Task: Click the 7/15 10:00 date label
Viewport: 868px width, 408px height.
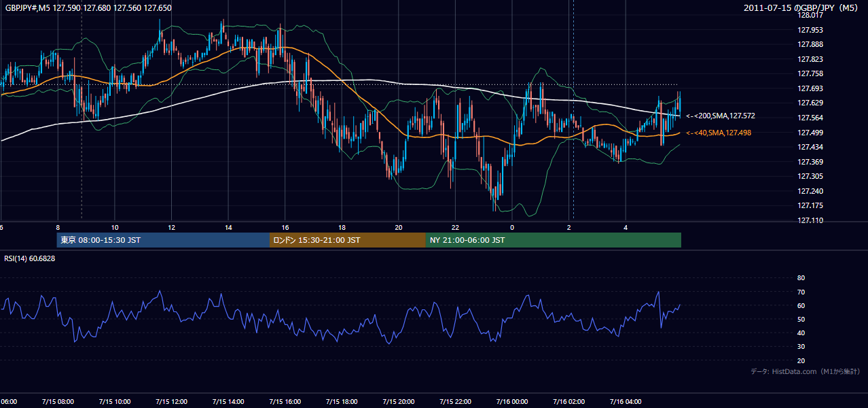Action: click(115, 402)
